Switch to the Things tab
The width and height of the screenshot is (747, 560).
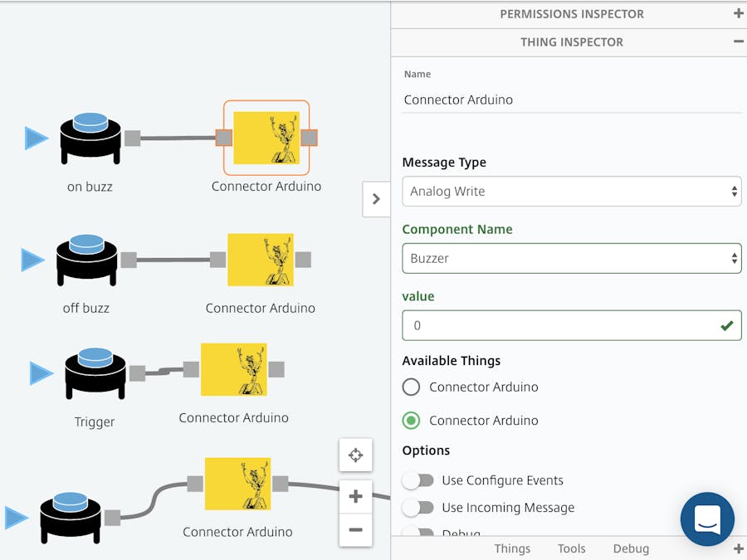[x=512, y=548]
